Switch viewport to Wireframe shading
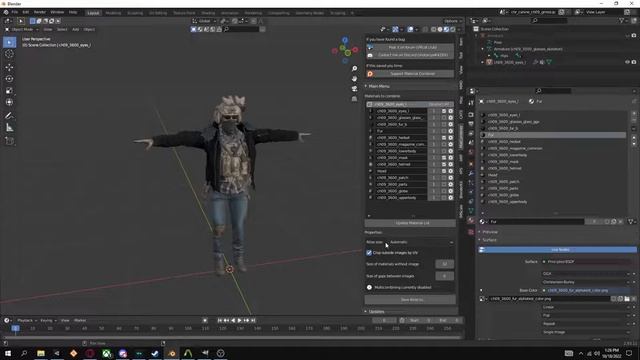This screenshot has height=360, width=640. 433,29
